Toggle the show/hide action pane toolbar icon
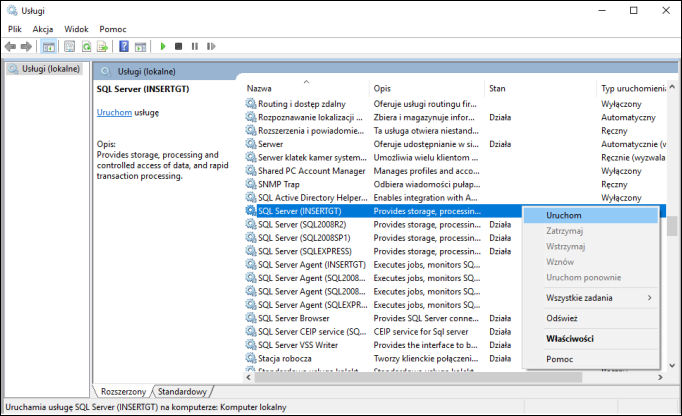682x416 pixels. [140, 46]
